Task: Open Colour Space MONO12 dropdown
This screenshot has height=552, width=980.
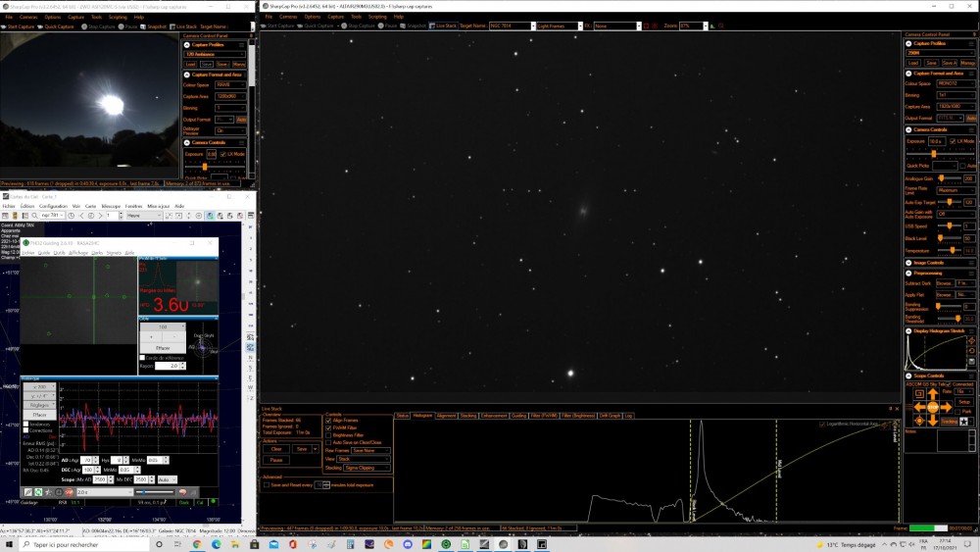Action: 956,83
